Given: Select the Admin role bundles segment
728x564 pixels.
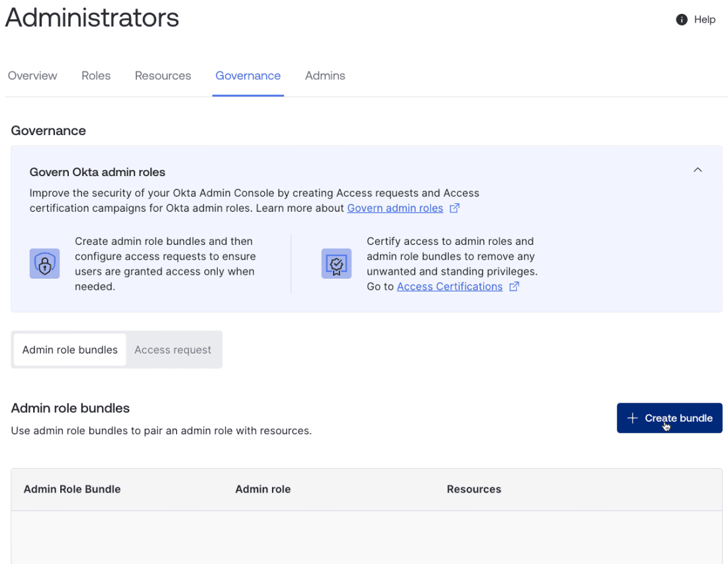Looking at the screenshot, I should coord(70,350).
